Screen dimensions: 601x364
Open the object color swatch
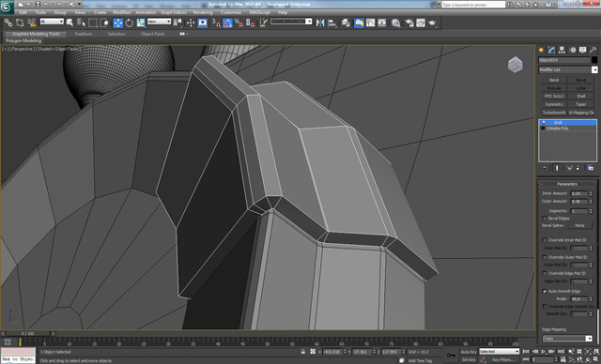coord(594,60)
